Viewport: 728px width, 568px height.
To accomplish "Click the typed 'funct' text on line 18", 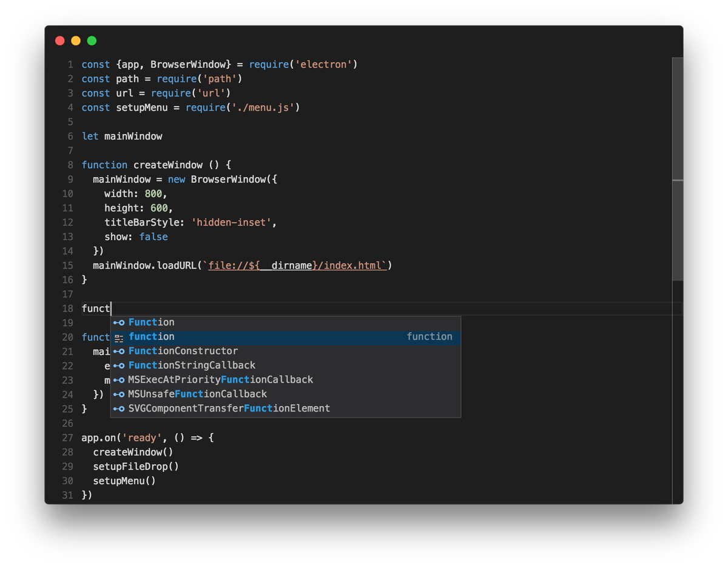I will click(x=96, y=309).
